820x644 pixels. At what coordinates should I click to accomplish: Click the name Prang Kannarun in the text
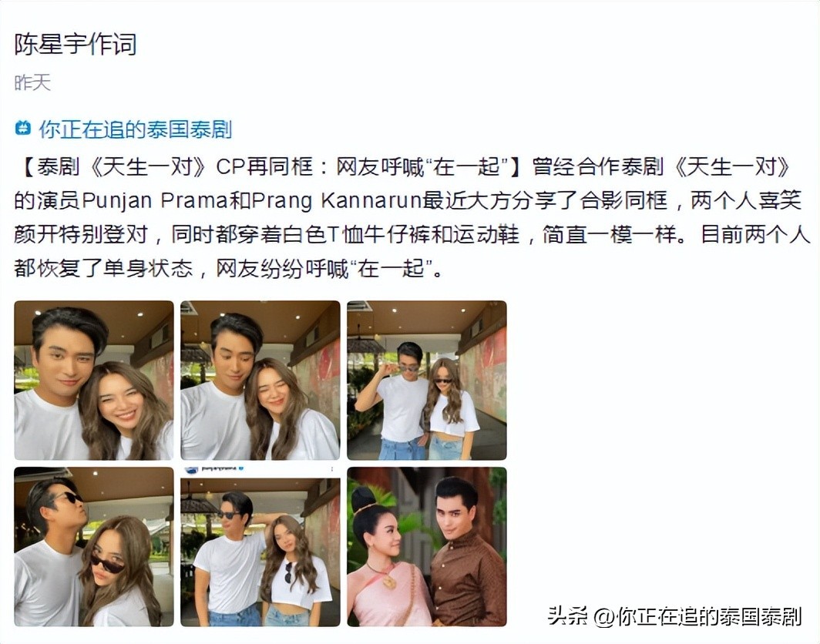pyautogui.click(x=336, y=201)
